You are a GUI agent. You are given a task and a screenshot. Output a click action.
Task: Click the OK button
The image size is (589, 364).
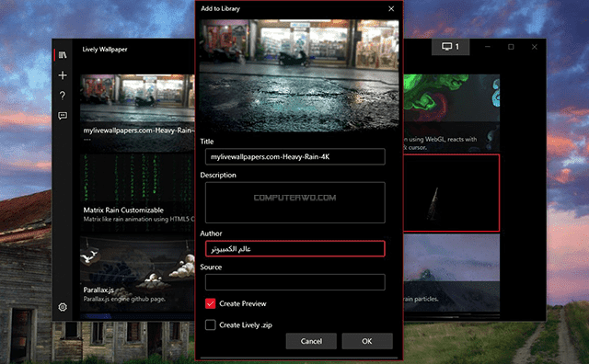point(367,341)
